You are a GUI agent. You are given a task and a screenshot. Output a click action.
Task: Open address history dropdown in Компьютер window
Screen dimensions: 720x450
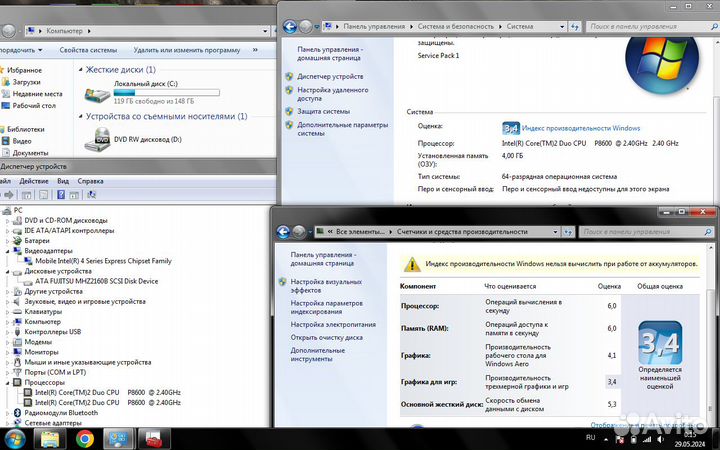point(265,31)
